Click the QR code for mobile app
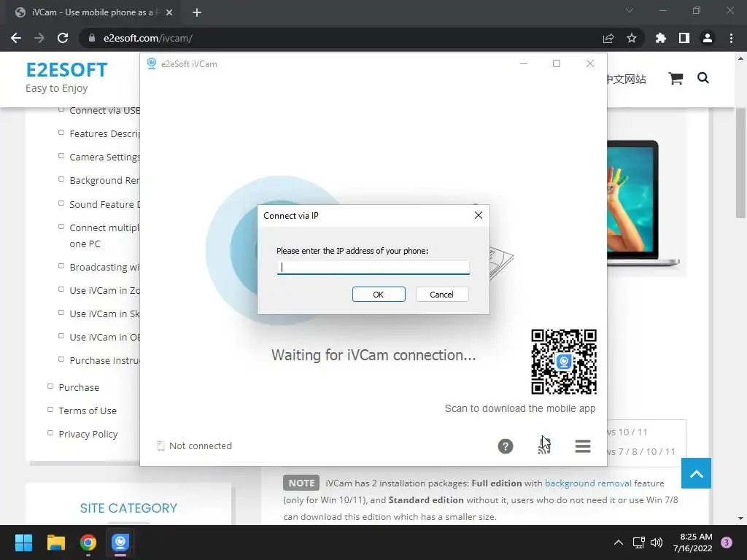Image resolution: width=747 pixels, height=560 pixels. 564,362
